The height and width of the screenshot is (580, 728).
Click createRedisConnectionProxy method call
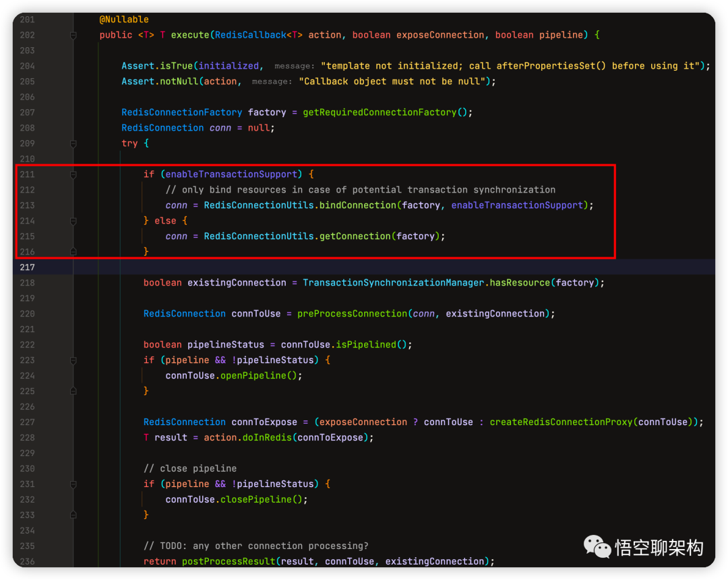click(x=561, y=422)
